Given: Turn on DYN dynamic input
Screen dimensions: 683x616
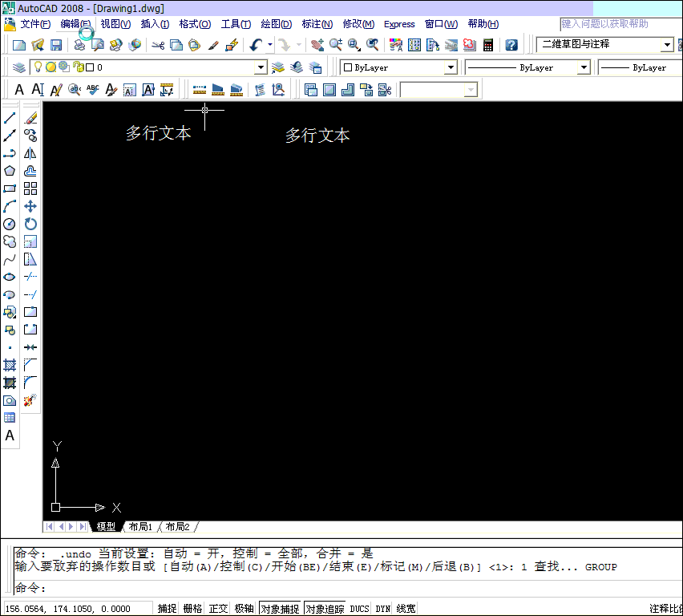Looking at the screenshot, I should pyautogui.click(x=382, y=608).
